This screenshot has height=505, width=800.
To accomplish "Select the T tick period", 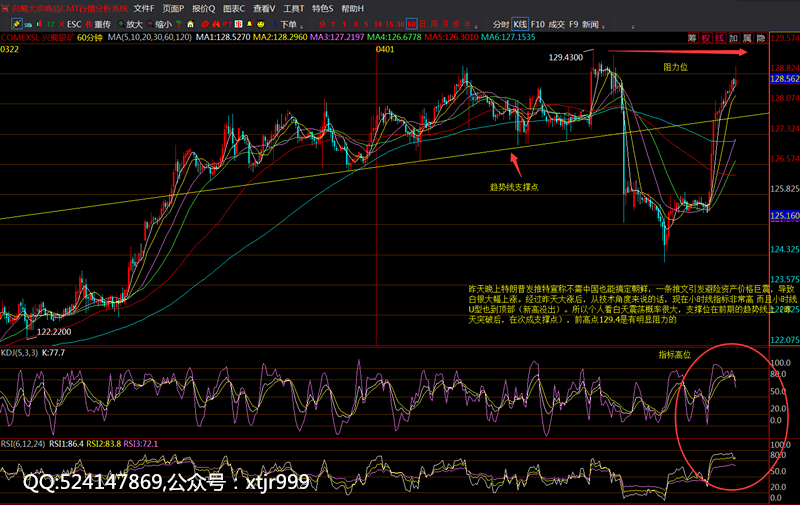I will [x=333, y=24].
